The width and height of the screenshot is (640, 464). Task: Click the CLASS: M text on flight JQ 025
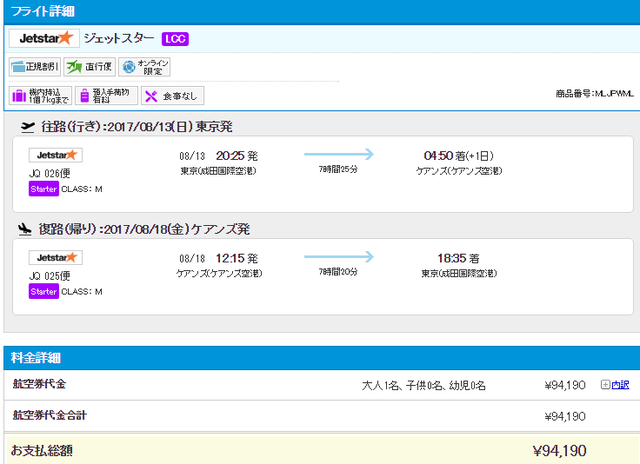[x=82, y=291]
